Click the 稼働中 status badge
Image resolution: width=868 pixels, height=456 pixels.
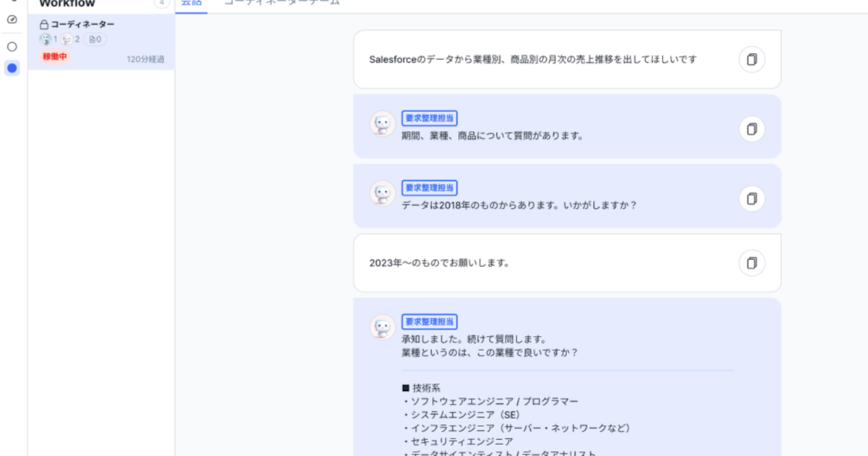tap(54, 56)
